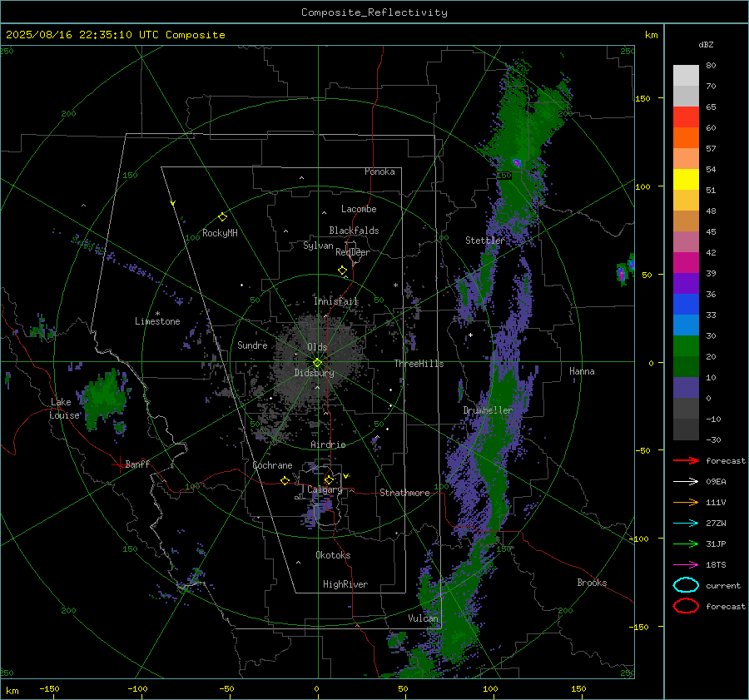
Task: Select the Brooks label
Action: [x=592, y=583]
